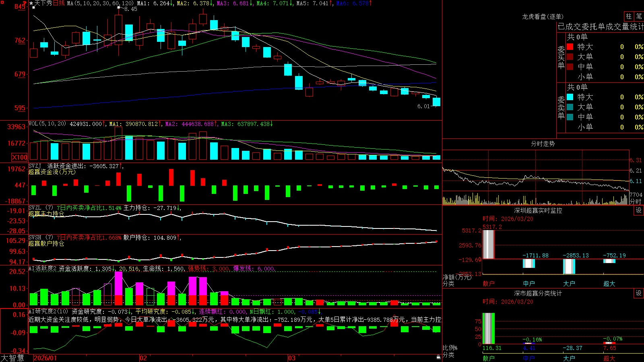Viewport: 644px width, 362px height.
Task: Click the 柱 bar-mode button
Action: [x=629, y=16]
